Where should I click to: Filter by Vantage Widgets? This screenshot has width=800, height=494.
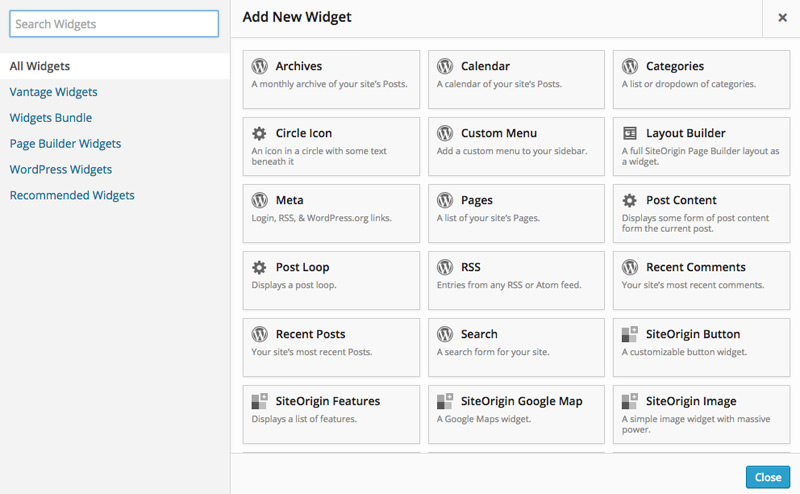(x=54, y=92)
